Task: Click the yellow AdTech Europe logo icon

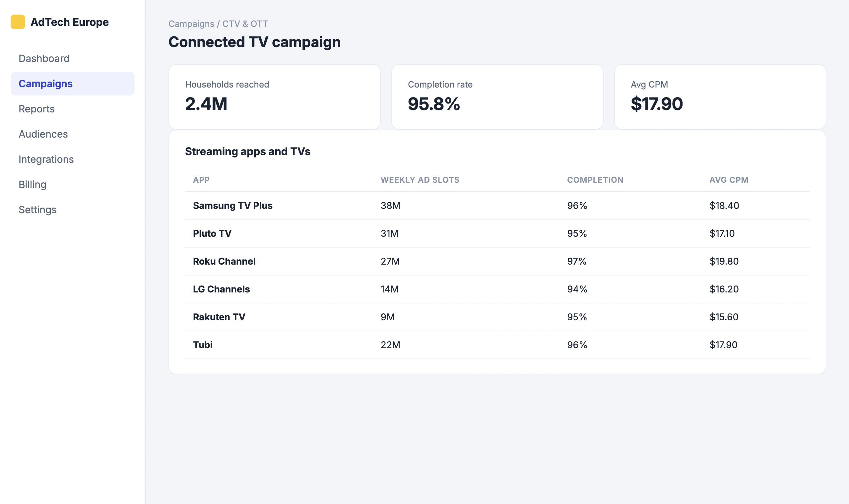Action: [18, 22]
